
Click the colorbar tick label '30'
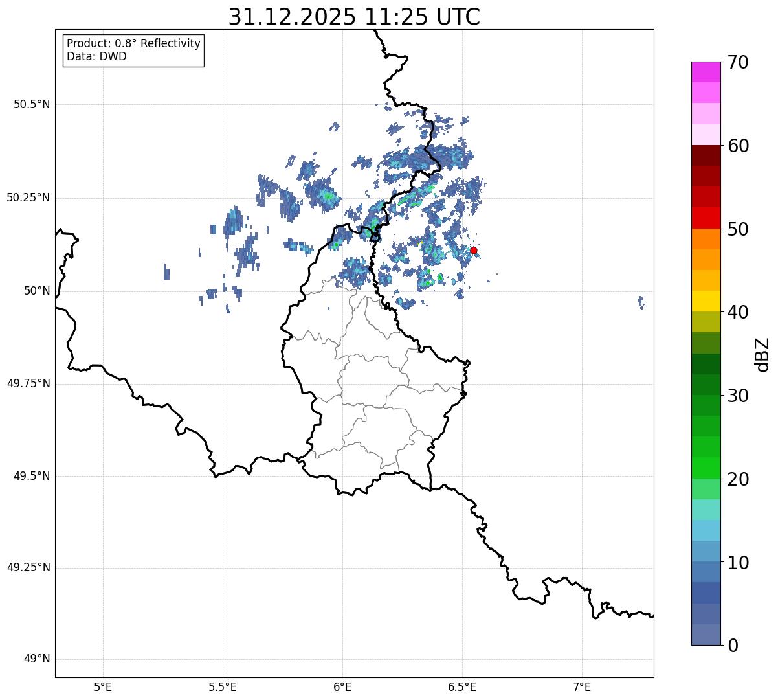[x=739, y=396]
